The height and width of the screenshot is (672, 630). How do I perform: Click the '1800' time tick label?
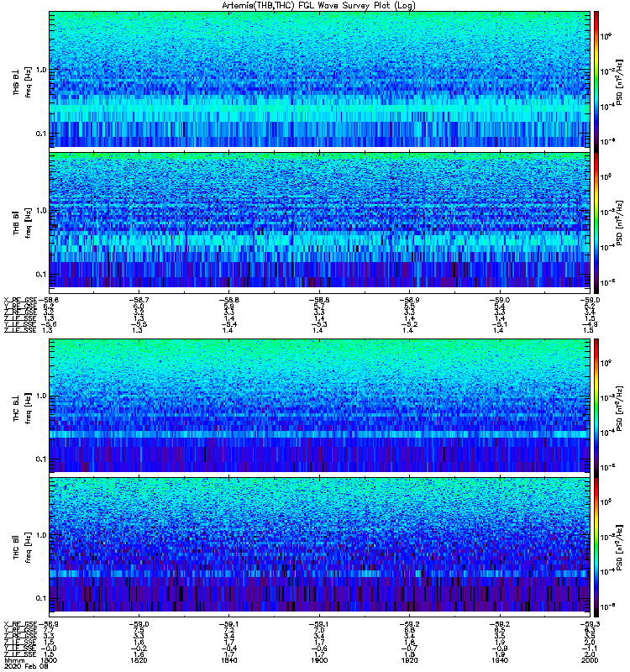tap(49, 660)
